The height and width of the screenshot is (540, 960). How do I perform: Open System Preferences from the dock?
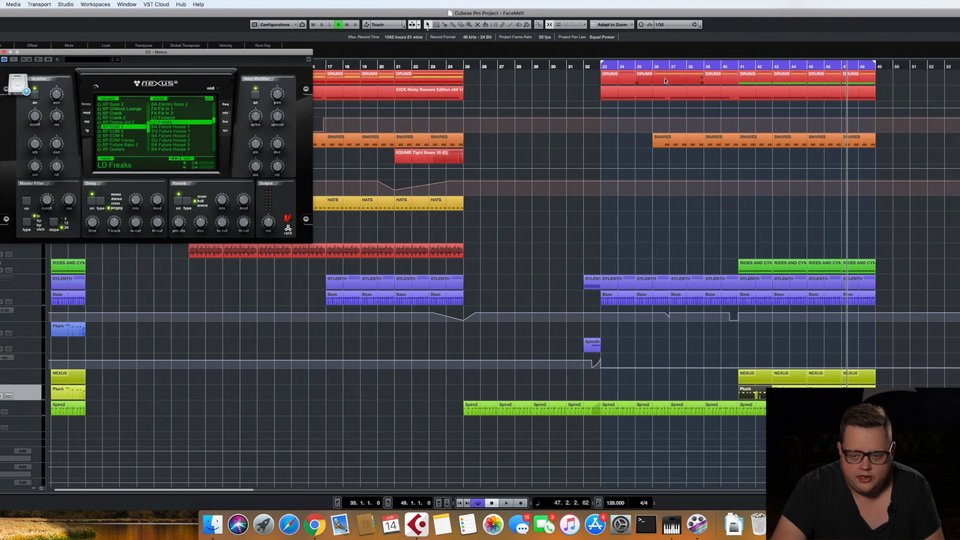click(620, 525)
